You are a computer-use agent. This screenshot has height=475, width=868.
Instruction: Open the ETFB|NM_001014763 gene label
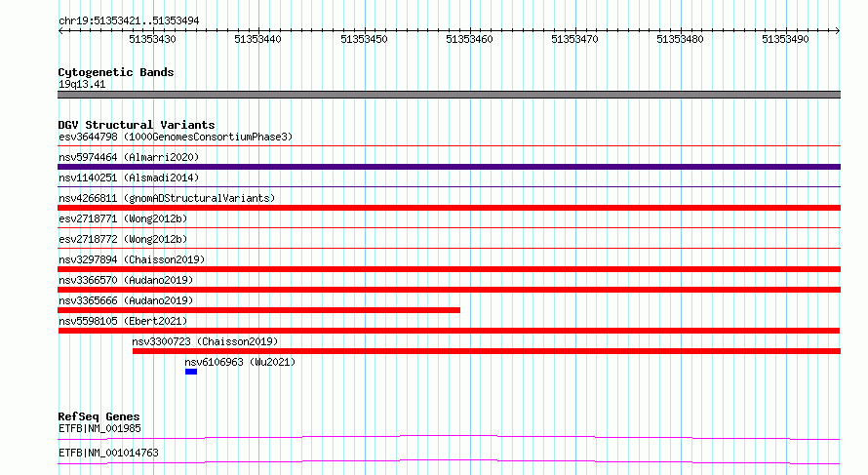[108, 453]
